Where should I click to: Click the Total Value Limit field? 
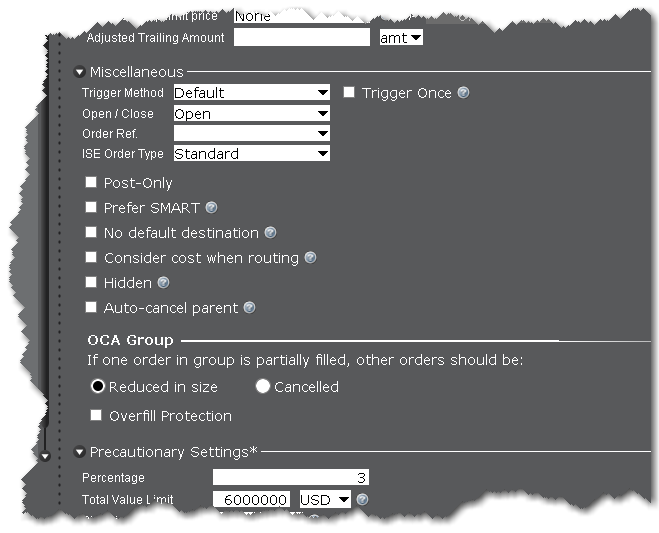click(251, 499)
